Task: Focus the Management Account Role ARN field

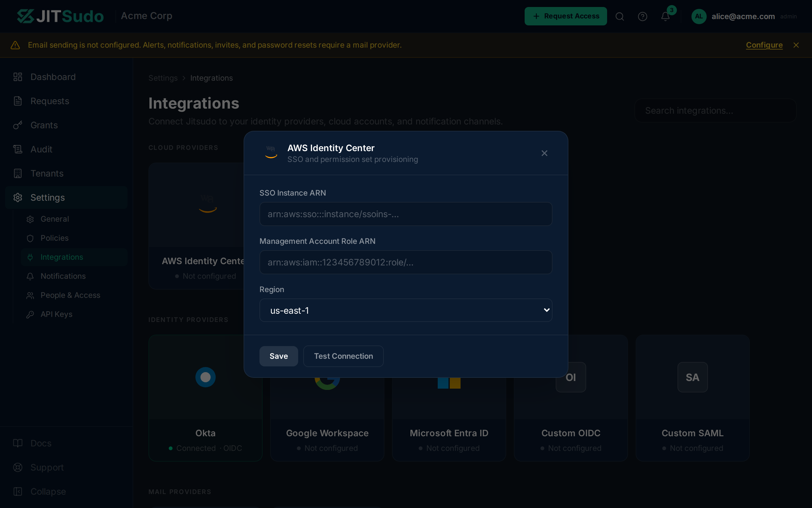Action: [x=406, y=262]
